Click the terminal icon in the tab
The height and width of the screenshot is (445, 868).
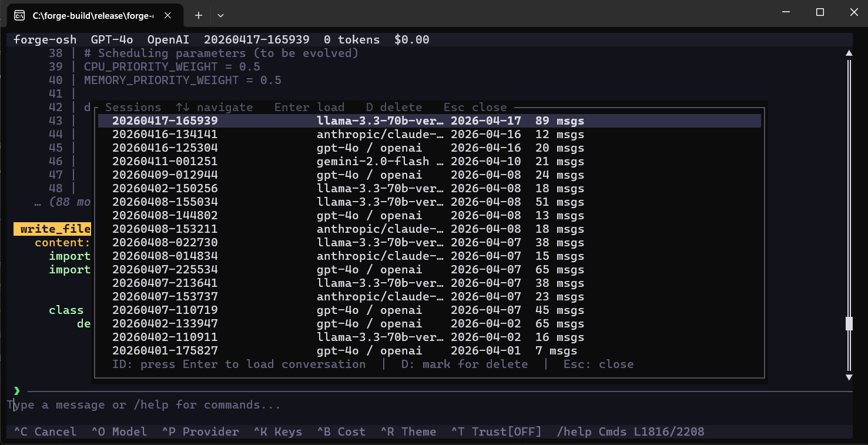(x=19, y=15)
